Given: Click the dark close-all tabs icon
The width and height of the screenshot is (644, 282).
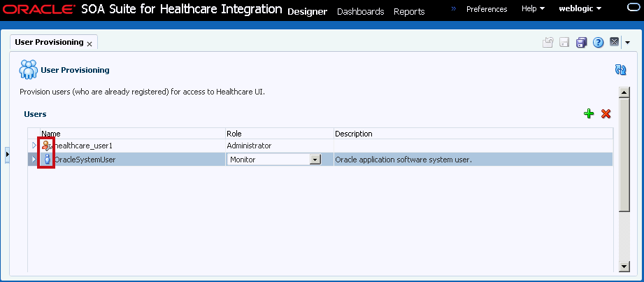Looking at the screenshot, I should pyautogui.click(x=614, y=42).
